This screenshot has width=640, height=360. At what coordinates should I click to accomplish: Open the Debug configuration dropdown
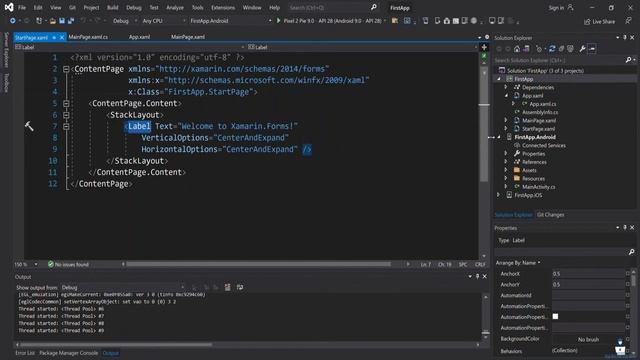(124, 20)
